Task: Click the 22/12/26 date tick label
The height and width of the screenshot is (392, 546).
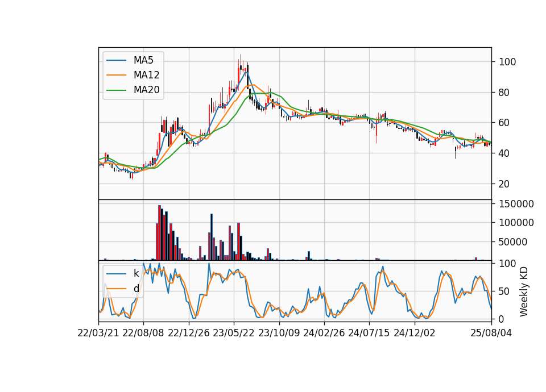Action: 189,333
